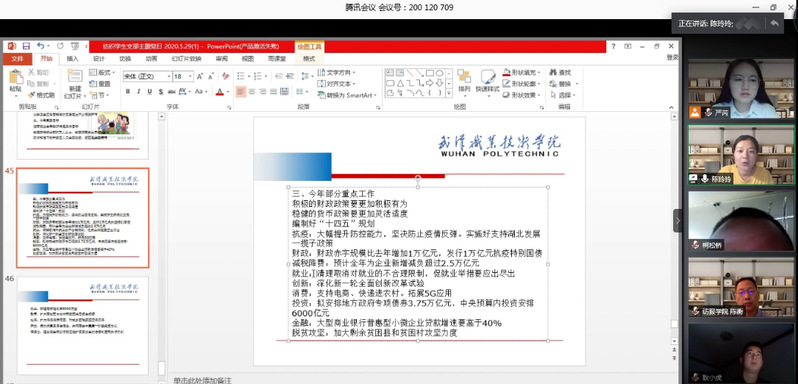Image resolution: width=798 pixels, height=384 pixels.
Task: Toggle left text alignment
Action: (241, 92)
